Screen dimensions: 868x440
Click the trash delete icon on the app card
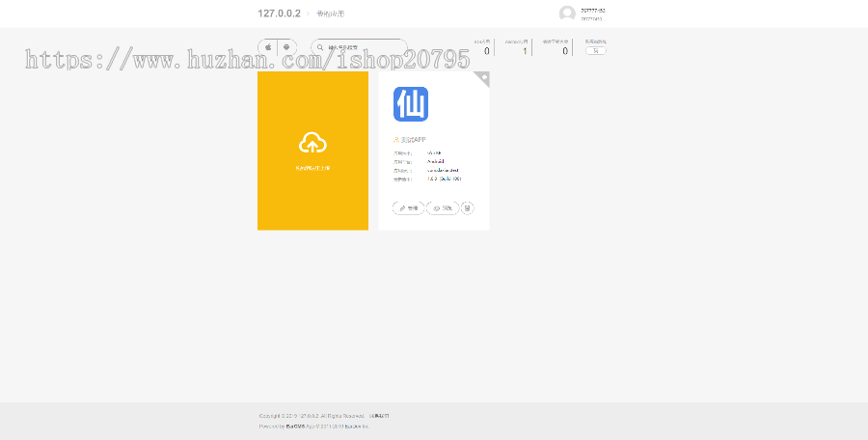tap(467, 207)
